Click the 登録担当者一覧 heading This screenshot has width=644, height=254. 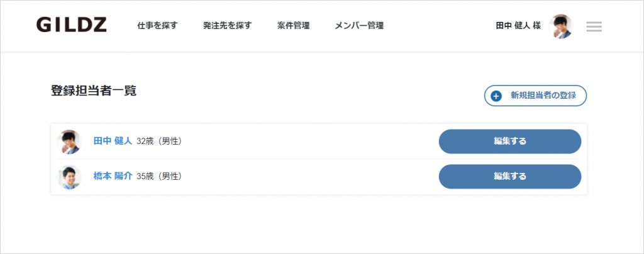pos(94,91)
